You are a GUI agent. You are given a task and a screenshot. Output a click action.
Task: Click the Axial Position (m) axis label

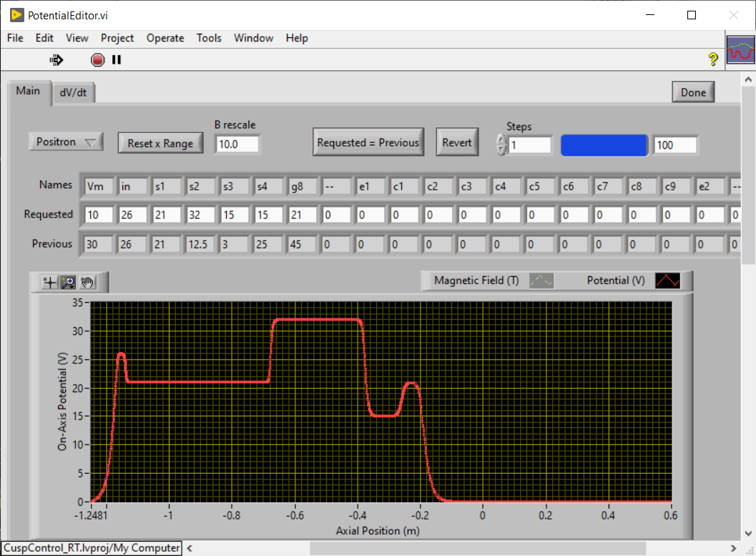click(378, 531)
